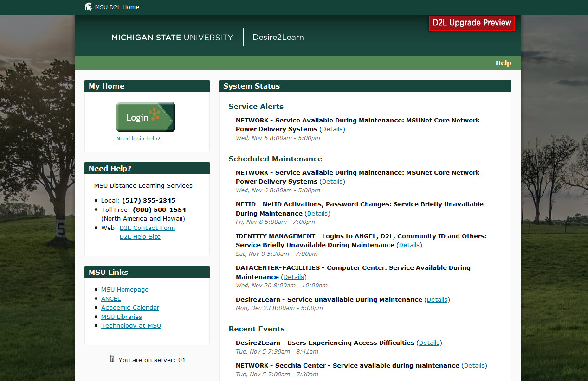View Details for the NETWORK service alert
Image resolution: width=588 pixels, height=381 pixels.
pyautogui.click(x=332, y=129)
